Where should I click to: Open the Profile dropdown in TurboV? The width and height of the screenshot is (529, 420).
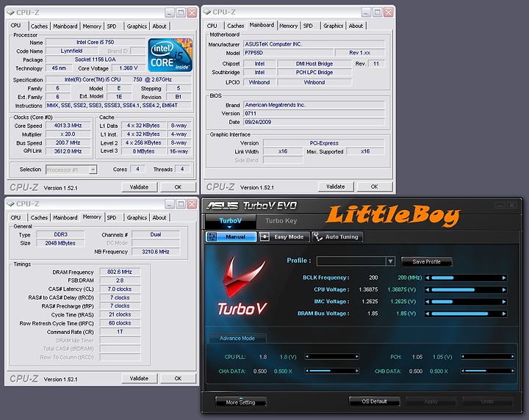point(390,261)
